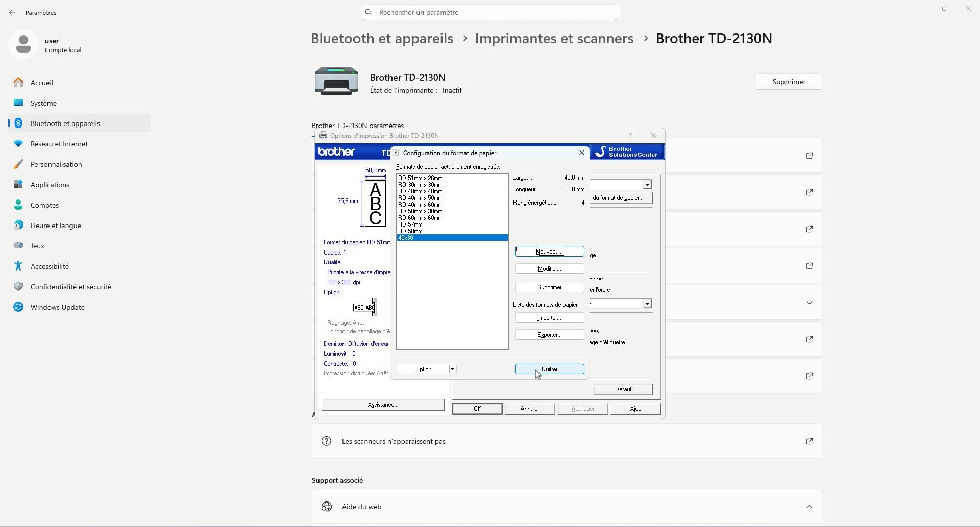Open the Option dropdown arrow

click(452, 369)
